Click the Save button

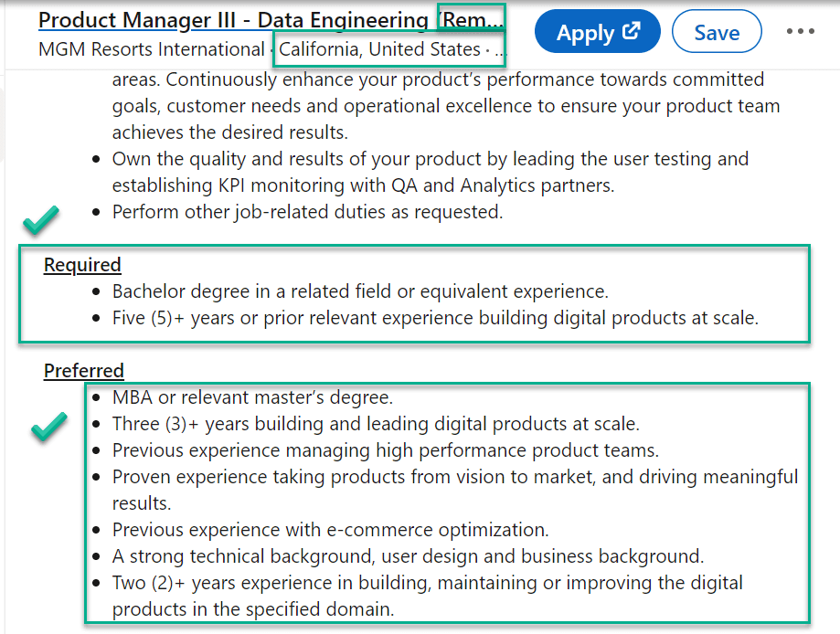[x=717, y=31]
